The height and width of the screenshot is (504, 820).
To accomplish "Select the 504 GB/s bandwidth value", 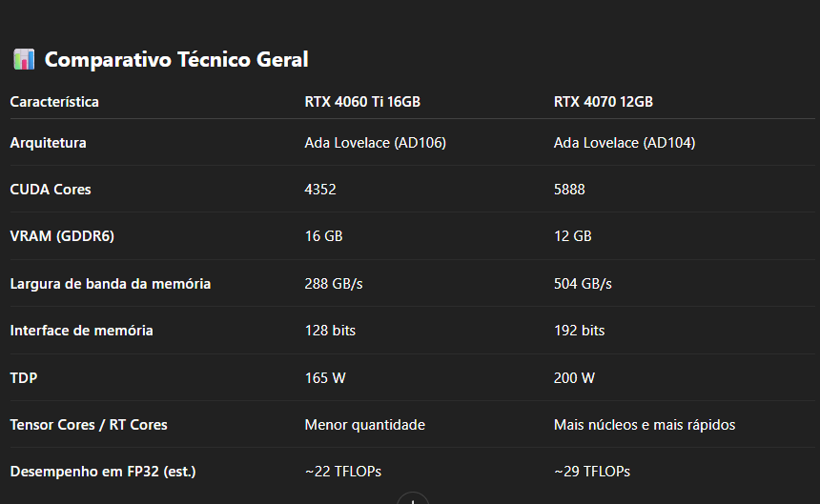I will click(583, 284).
